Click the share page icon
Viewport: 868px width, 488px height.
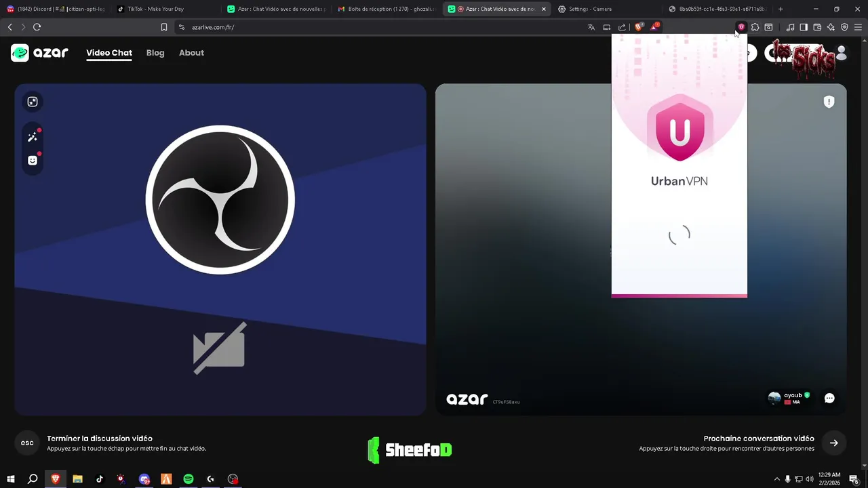click(x=622, y=27)
